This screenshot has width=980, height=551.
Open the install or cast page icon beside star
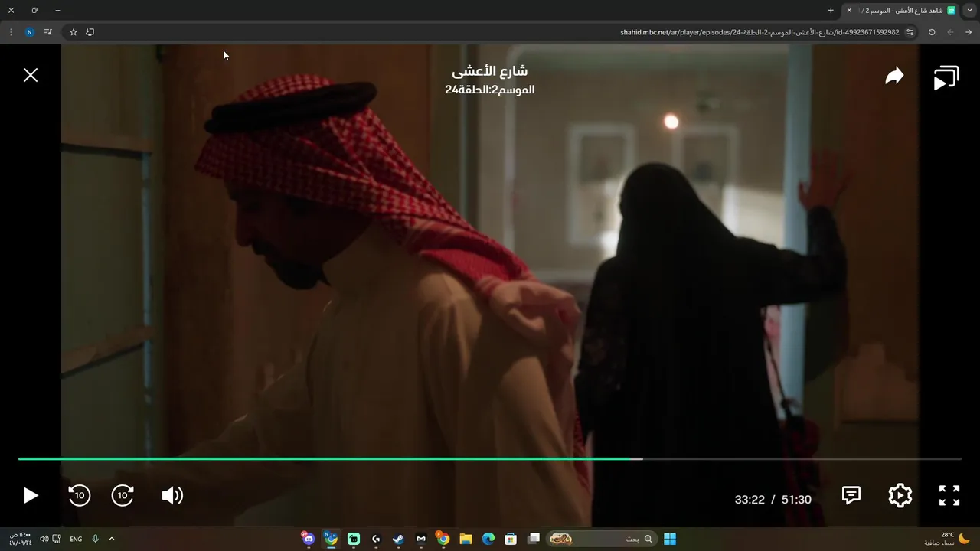click(x=90, y=32)
